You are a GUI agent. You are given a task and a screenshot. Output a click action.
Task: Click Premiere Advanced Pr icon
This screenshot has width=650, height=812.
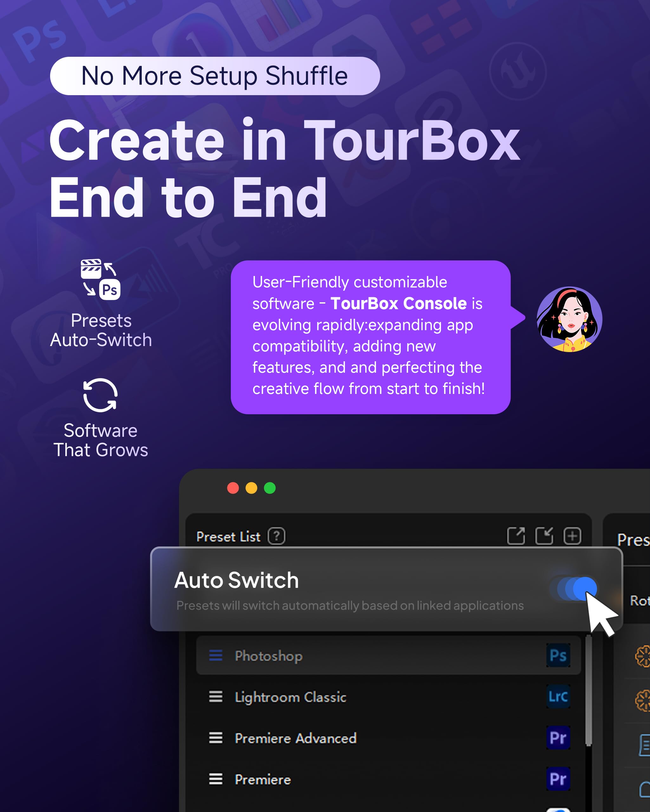(558, 738)
